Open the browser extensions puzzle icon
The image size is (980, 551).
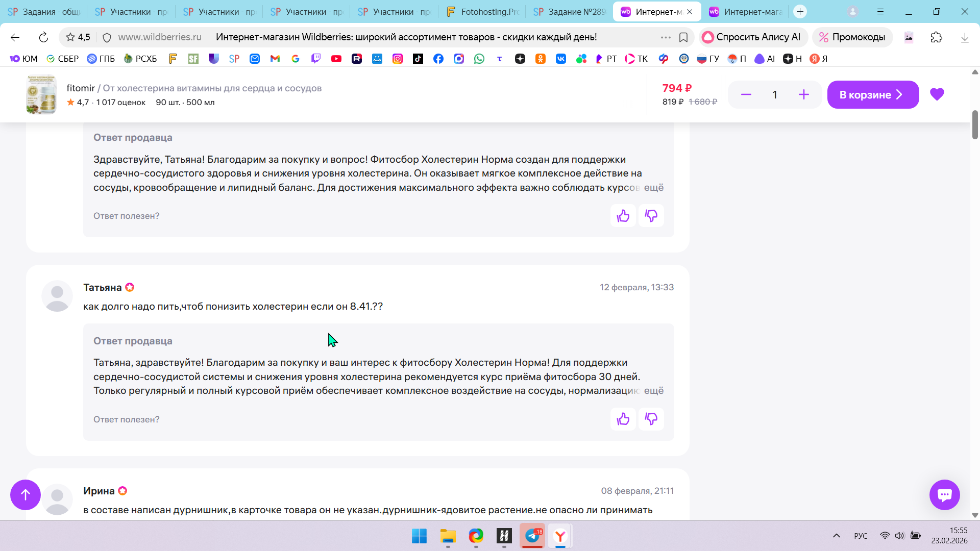click(x=936, y=37)
